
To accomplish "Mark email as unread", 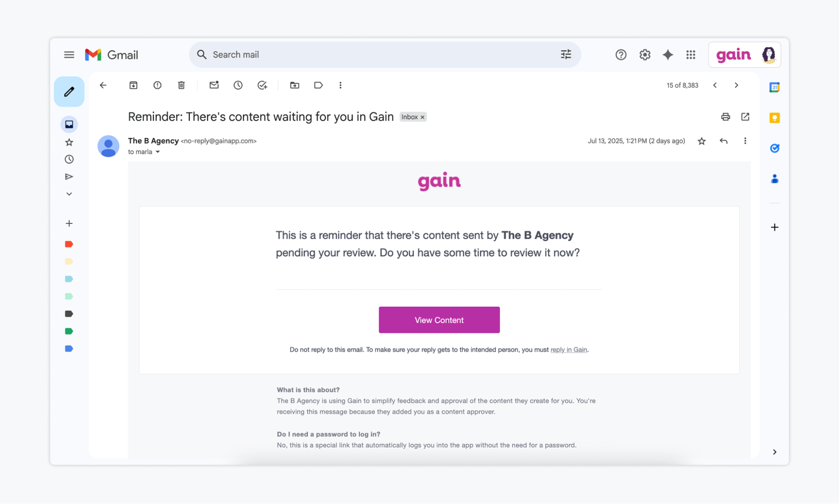I will click(x=214, y=85).
